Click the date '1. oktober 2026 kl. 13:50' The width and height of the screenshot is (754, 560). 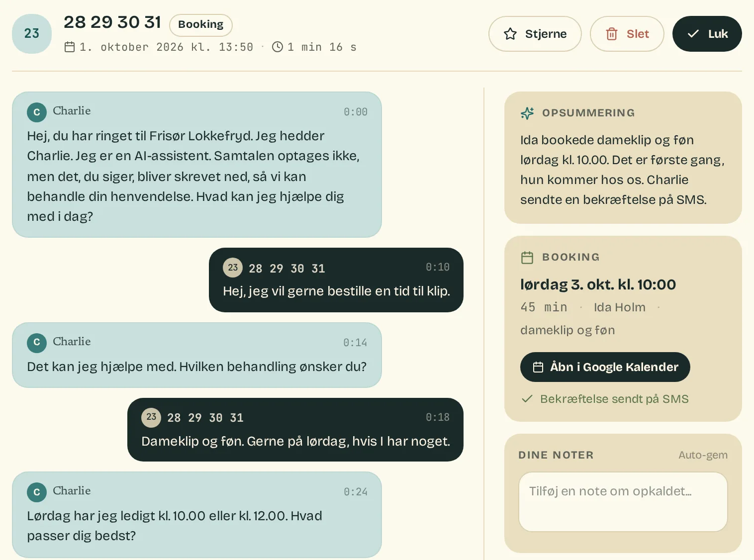[167, 47]
